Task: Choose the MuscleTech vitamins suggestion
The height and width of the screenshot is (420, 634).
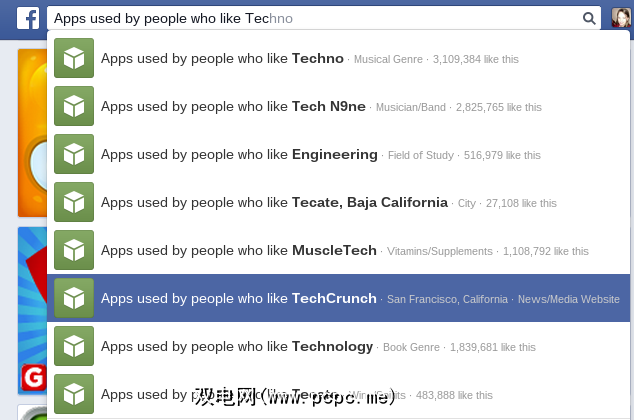Action: click(x=320, y=250)
